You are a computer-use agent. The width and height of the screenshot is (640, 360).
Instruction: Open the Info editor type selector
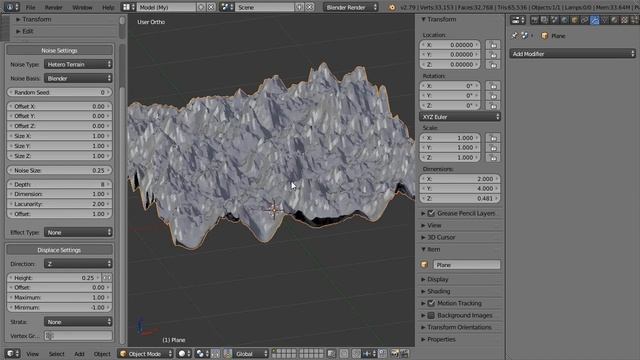(11, 7)
